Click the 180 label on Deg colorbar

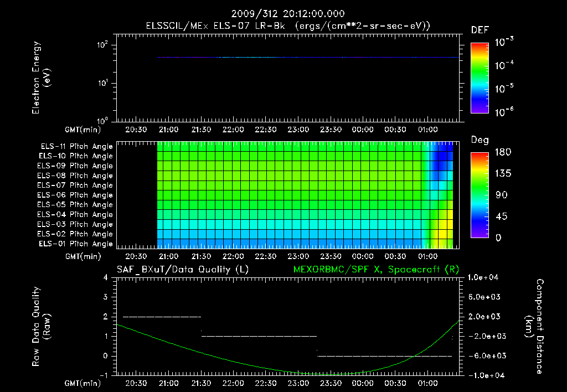[503, 152]
